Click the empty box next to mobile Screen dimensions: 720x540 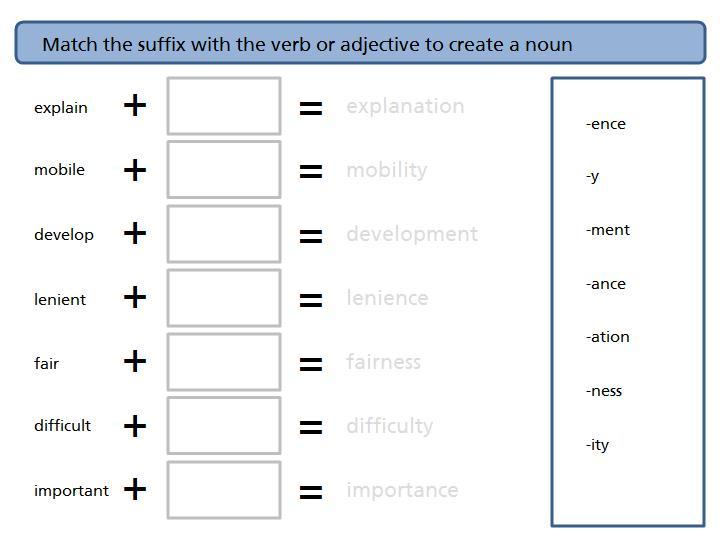pyautogui.click(x=224, y=169)
